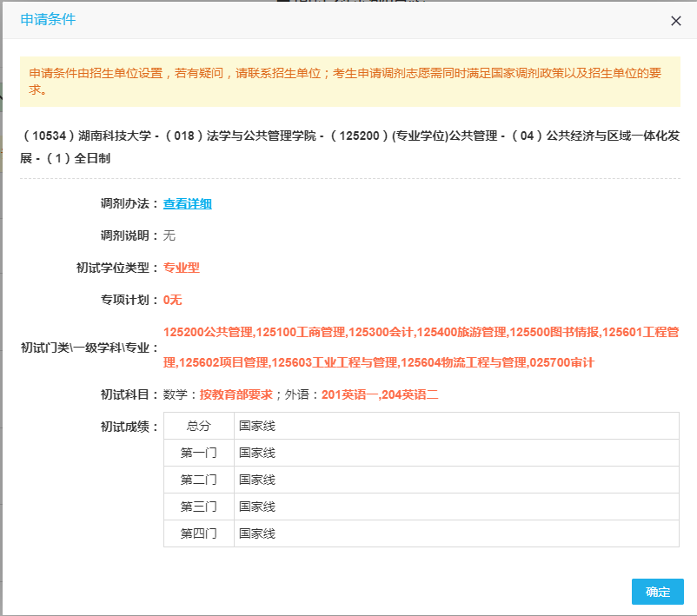
Task: Click the yellow notice about 招生单位 requirements
Action: pyautogui.click(x=350, y=82)
